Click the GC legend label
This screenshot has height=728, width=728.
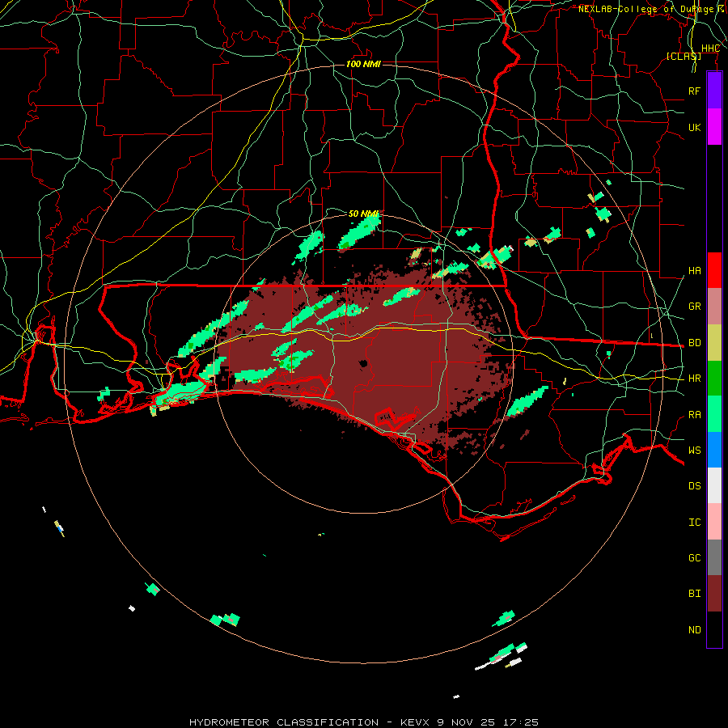[695, 558]
